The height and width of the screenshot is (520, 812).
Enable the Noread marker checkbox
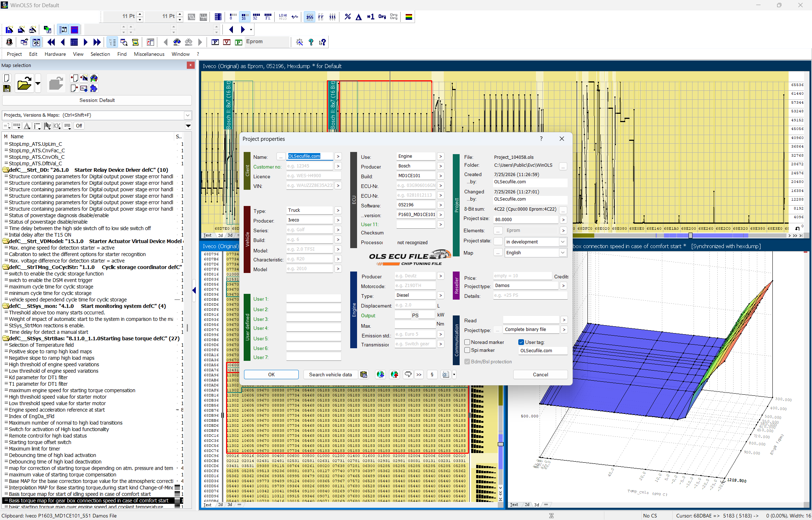467,342
